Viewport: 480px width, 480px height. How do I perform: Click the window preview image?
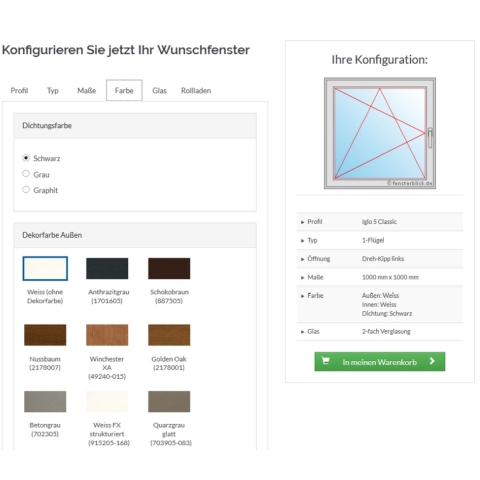(x=380, y=133)
